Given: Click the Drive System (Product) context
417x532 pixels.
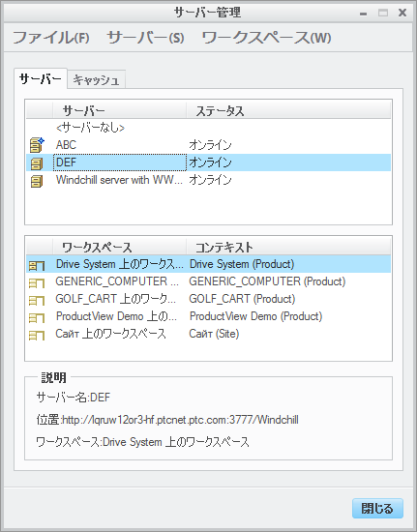Looking at the screenshot, I should point(242,264).
